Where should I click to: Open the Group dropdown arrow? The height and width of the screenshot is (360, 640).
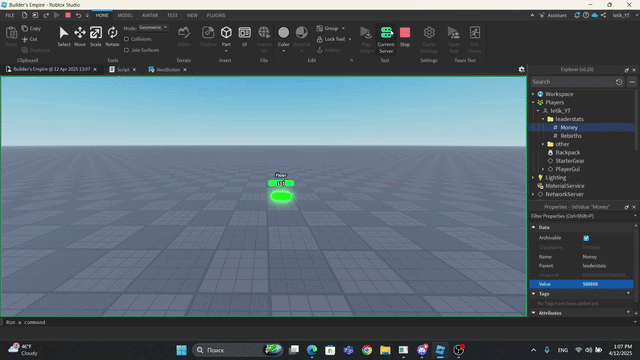[x=343, y=28]
